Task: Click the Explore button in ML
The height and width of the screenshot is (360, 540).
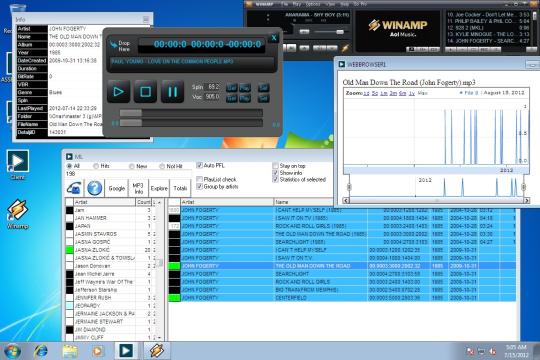Action: [159, 188]
